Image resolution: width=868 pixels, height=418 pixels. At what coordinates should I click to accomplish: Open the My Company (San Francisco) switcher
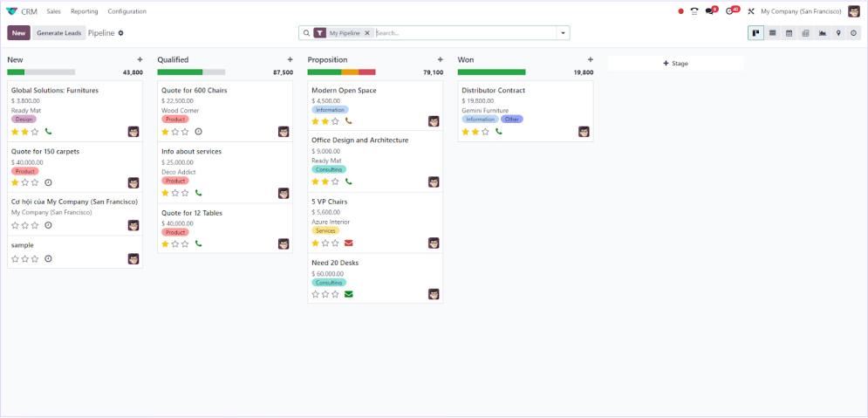pyautogui.click(x=801, y=11)
